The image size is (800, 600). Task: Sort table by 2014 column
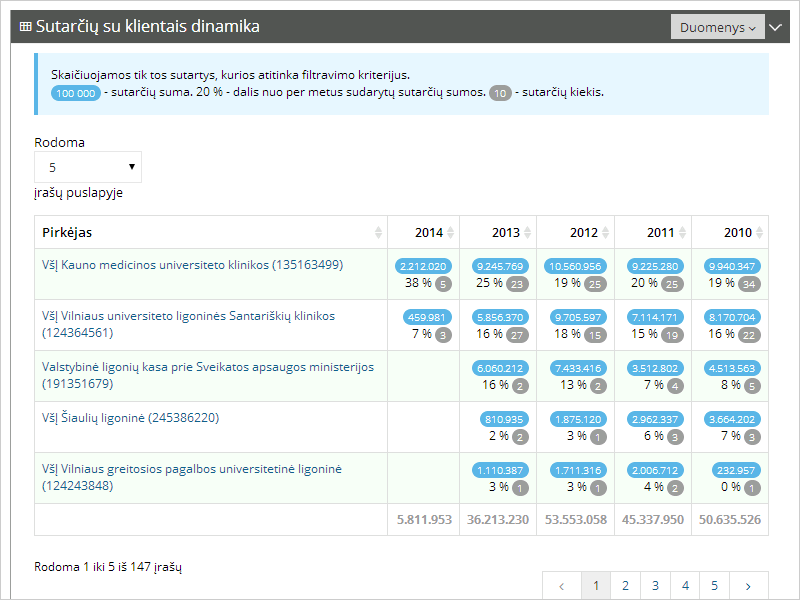423,232
